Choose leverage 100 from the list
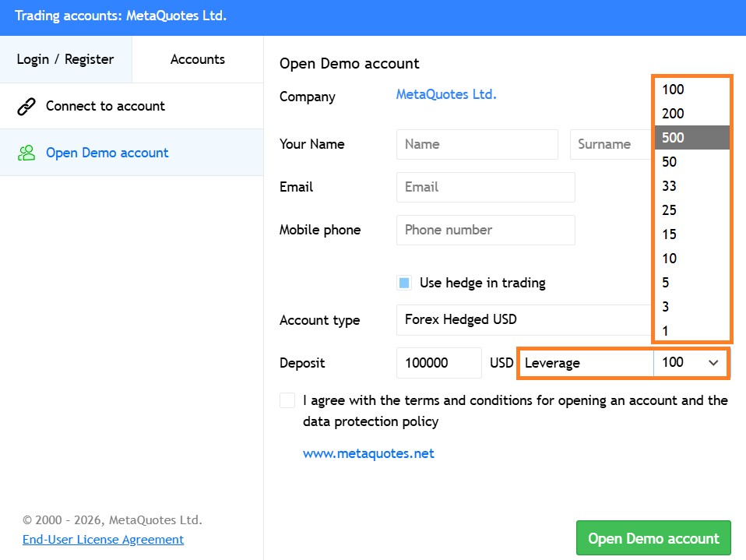Viewport: 746px width, 560px height. tap(691, 90)
